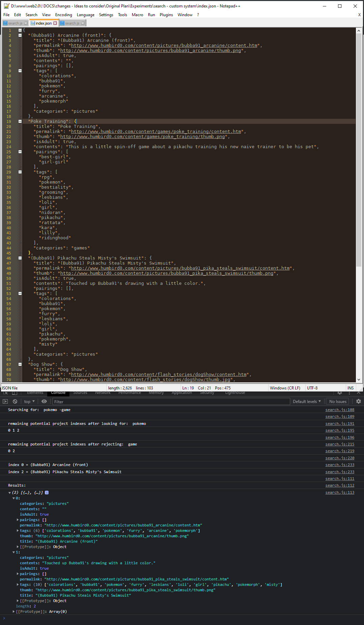The height and width of the screenshot is (625, 364).
Task: Click the live expression eye icon
Action: [x=44, y=401]
